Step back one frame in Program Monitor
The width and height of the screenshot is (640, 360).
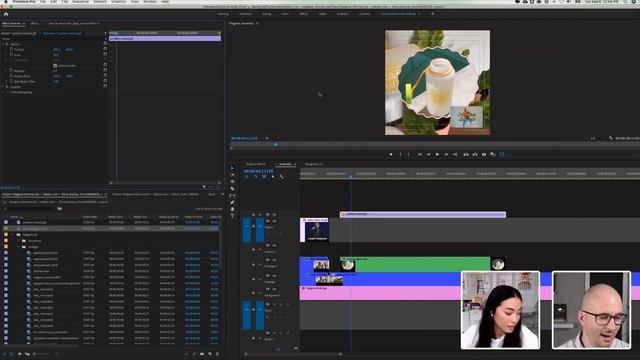[x=429, y=155]
